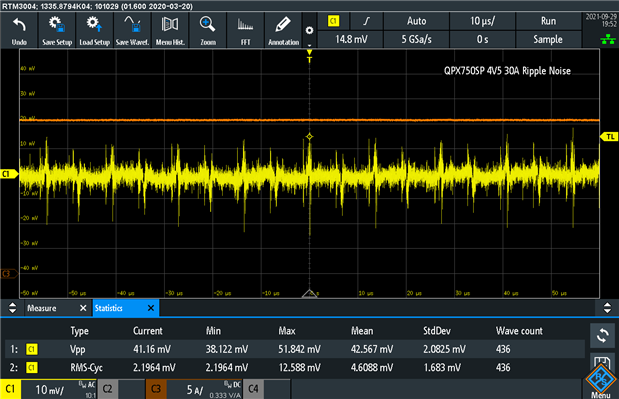Expand panel using left up-down arrows
The width and height of the screenshot is (619, 399).
click(12, 308)
